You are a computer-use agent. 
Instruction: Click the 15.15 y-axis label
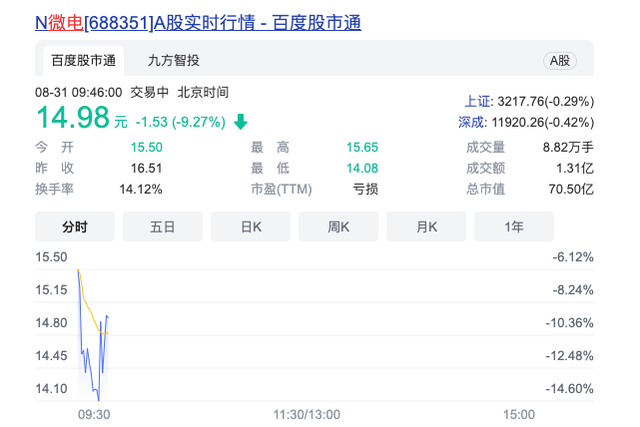tap(51, 290)
